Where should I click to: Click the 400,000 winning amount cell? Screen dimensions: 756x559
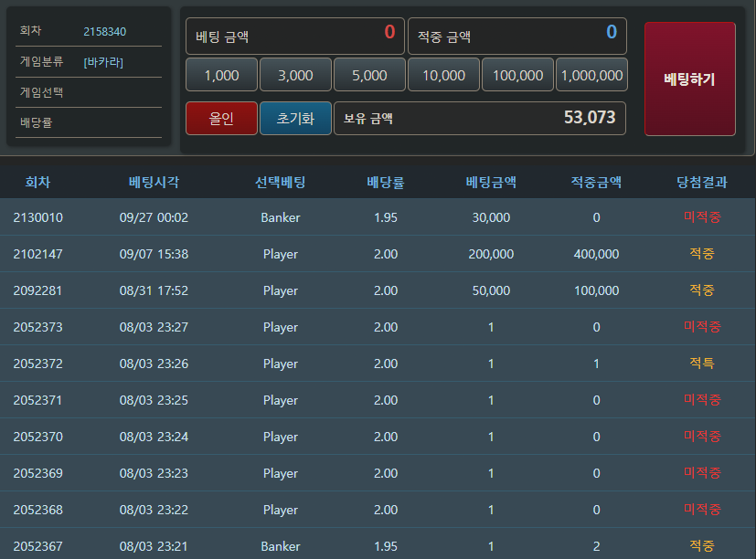pyautogui.click(x=596, y=254)
